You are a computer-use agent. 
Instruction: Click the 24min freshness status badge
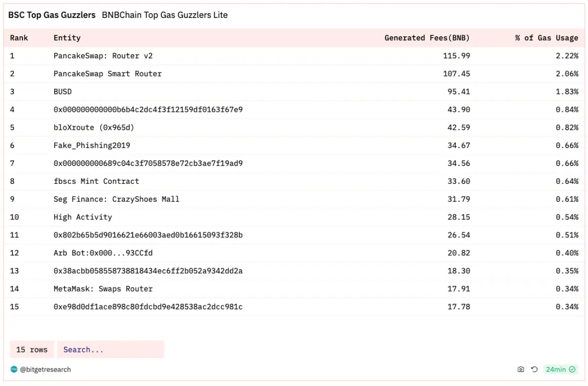pos(560,370)
